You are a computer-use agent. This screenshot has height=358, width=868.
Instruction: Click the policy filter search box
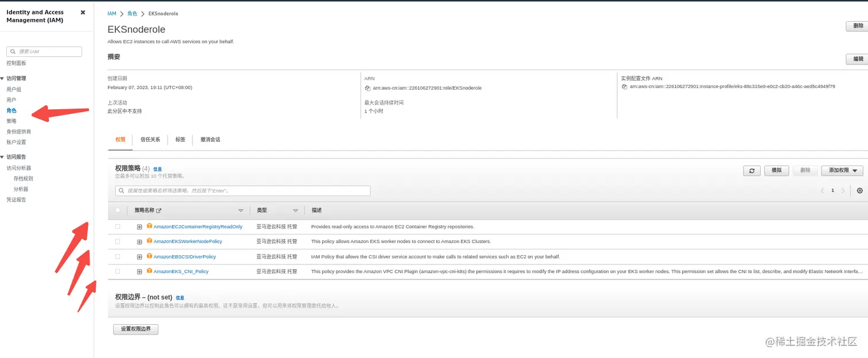click(x=243, y=191)
